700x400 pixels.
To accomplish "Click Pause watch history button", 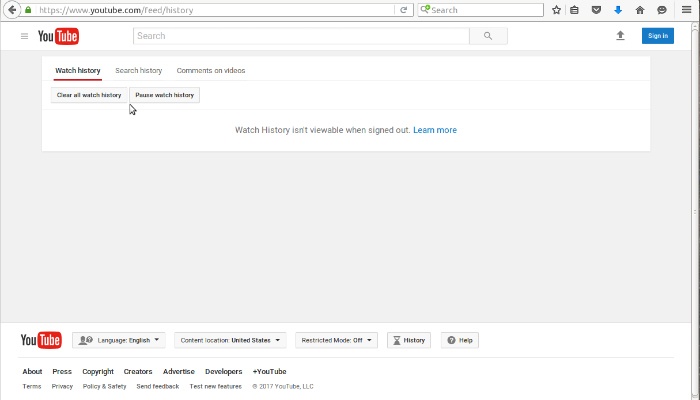I will pyautogui.click(x=165, y=95).
